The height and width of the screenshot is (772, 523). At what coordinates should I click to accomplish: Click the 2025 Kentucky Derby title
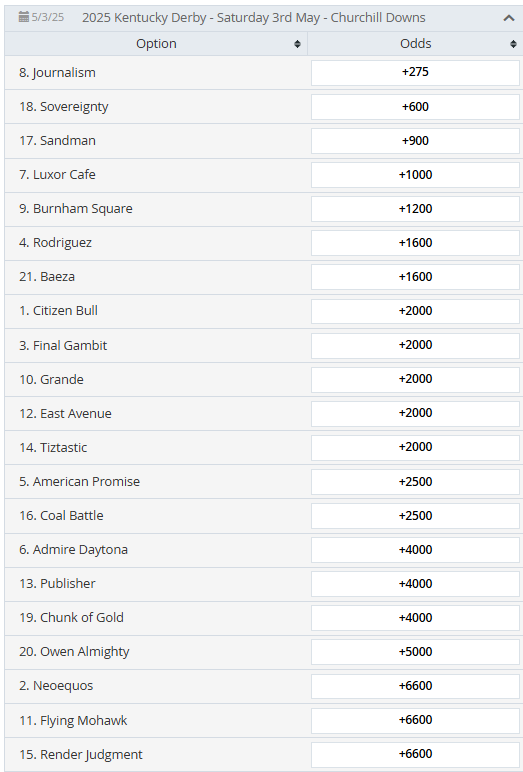(254, 18)
